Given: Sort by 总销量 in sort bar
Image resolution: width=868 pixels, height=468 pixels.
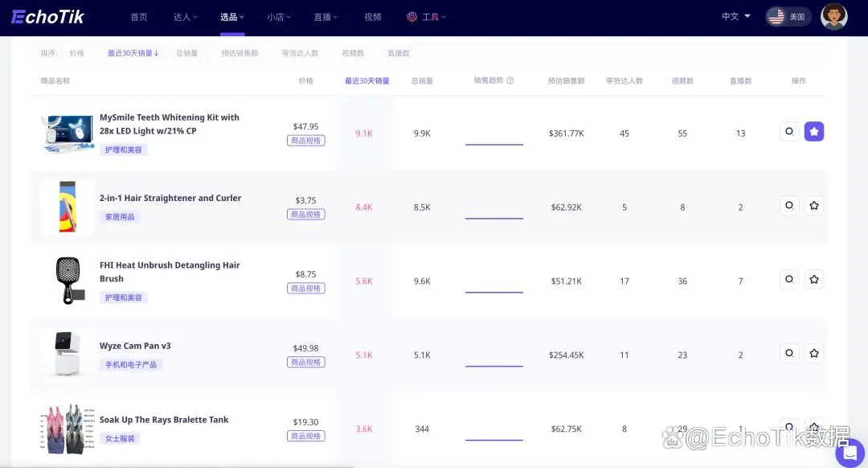Looking at the screenshot, I should pyautogui.click(x=187, y=53).
